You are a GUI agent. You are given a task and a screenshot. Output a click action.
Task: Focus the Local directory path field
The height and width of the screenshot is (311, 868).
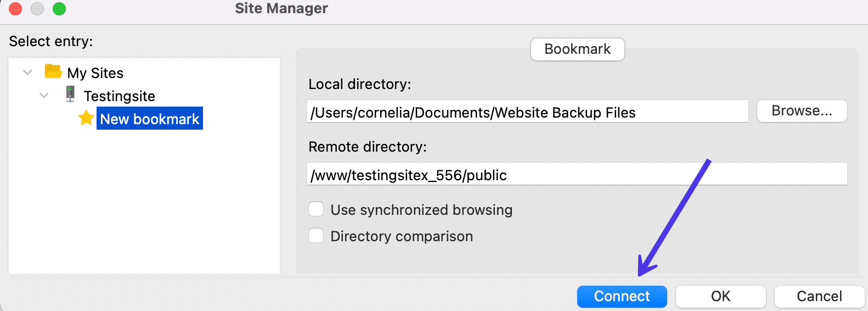pos(527,112)
